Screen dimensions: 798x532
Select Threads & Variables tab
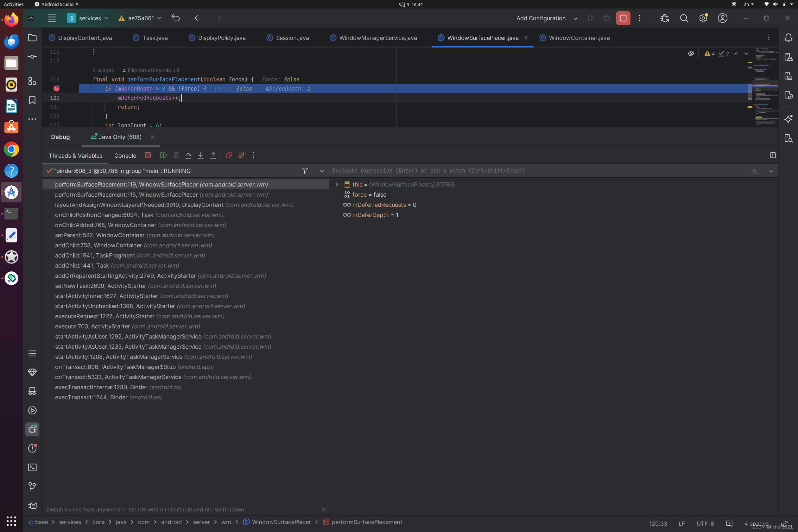(75, 156)
